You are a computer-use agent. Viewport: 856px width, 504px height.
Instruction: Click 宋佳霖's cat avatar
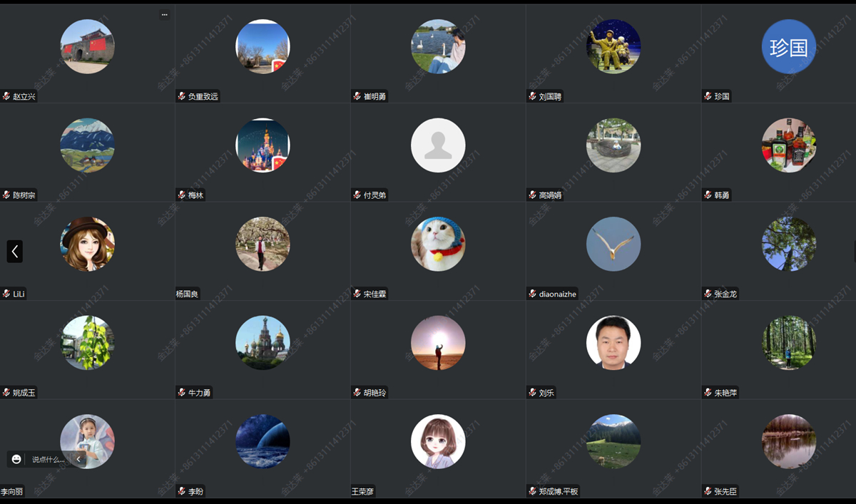pos(438,244)
